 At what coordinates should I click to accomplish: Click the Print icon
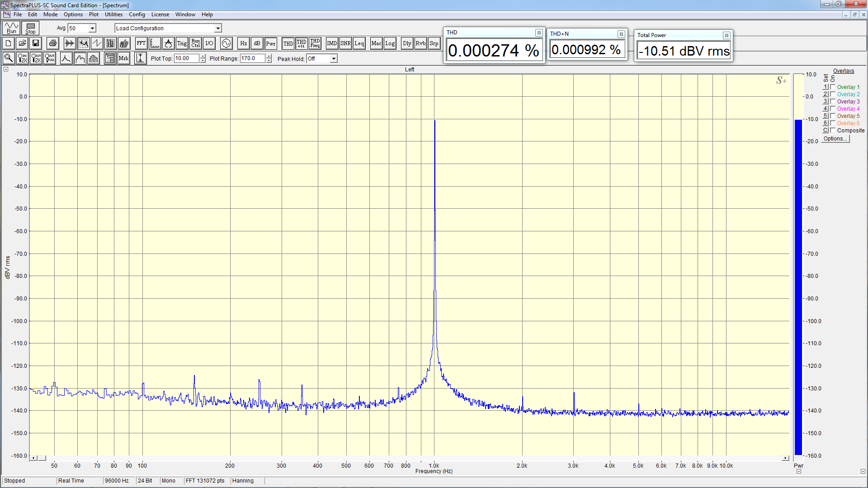click(x=53, y=43)
